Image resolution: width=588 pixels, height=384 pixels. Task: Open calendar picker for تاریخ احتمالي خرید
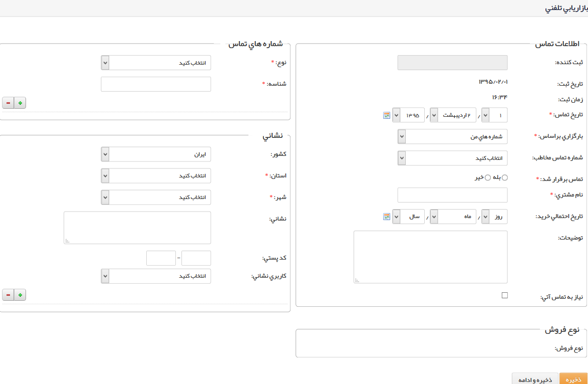(x=387, y=217)
